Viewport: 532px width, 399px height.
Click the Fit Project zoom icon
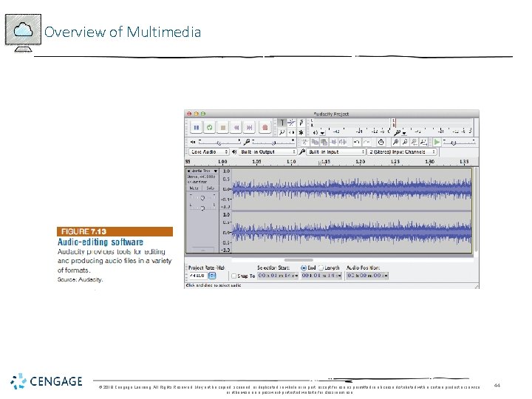point(423,142)
